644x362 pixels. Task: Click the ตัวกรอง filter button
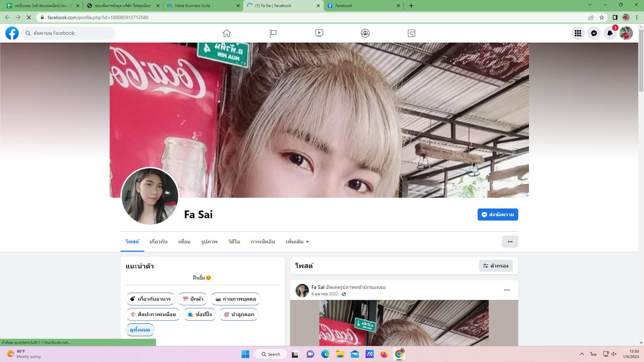point(495,266)
